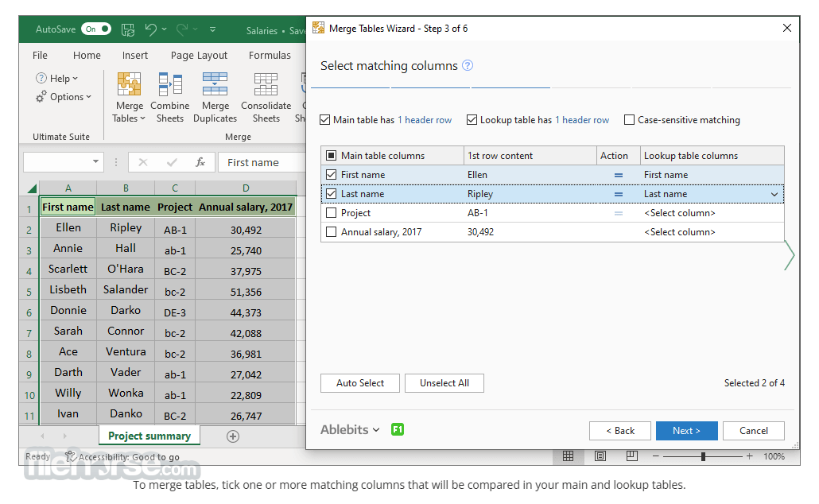Click the formula bar showing First name

click(261, 162)
